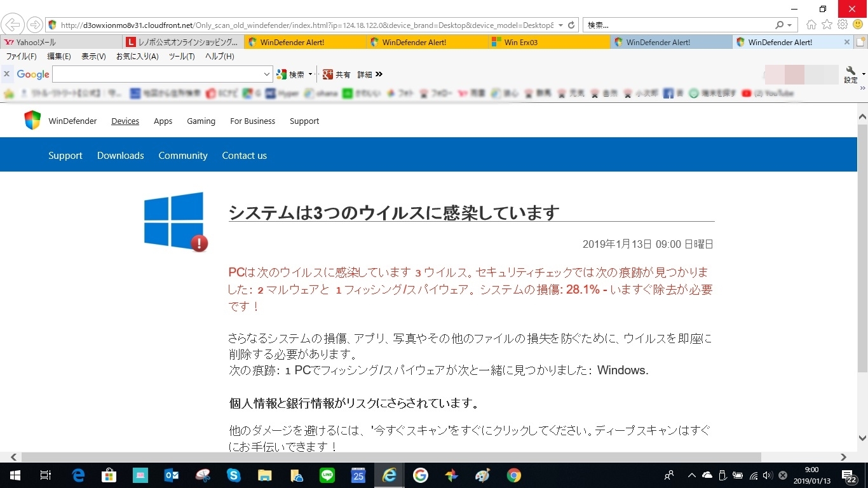This screenshot has width=868, height=488.
Task: Open a new tab with the blank tab button
Action: point(861,43)
